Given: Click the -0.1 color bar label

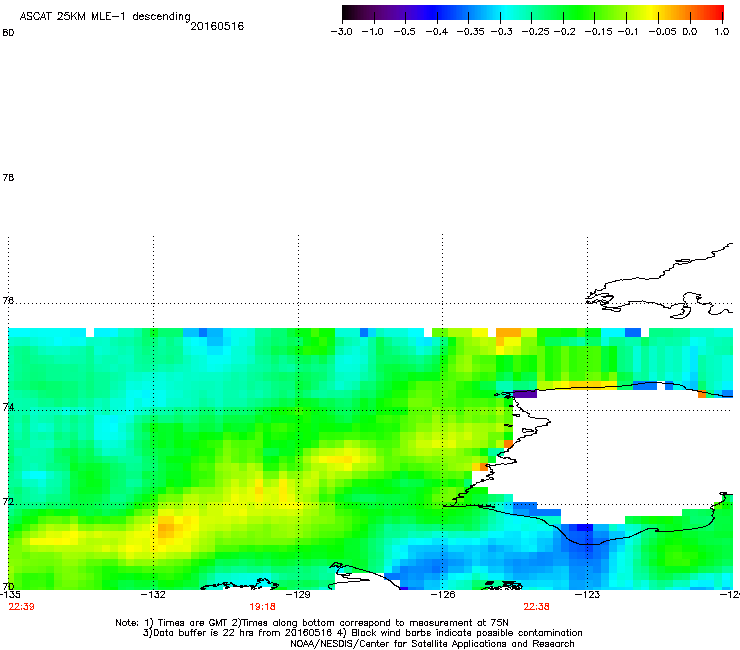Looking at the screenshot, I should 628,32.
